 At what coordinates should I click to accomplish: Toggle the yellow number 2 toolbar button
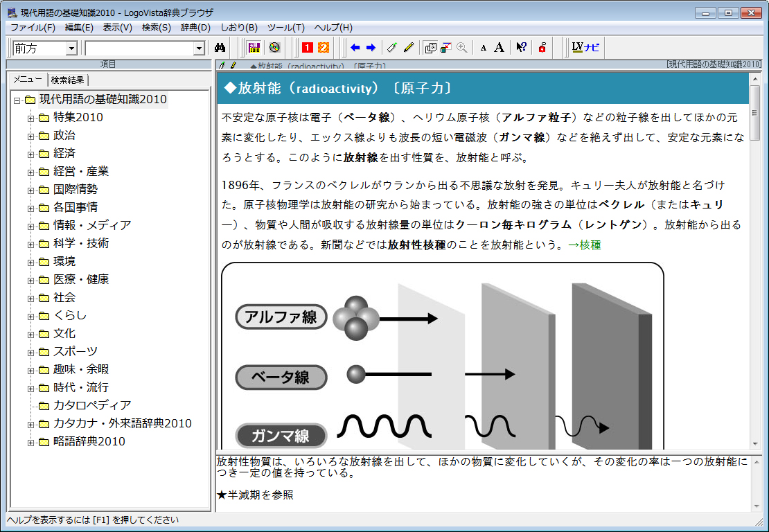(324, 48)
